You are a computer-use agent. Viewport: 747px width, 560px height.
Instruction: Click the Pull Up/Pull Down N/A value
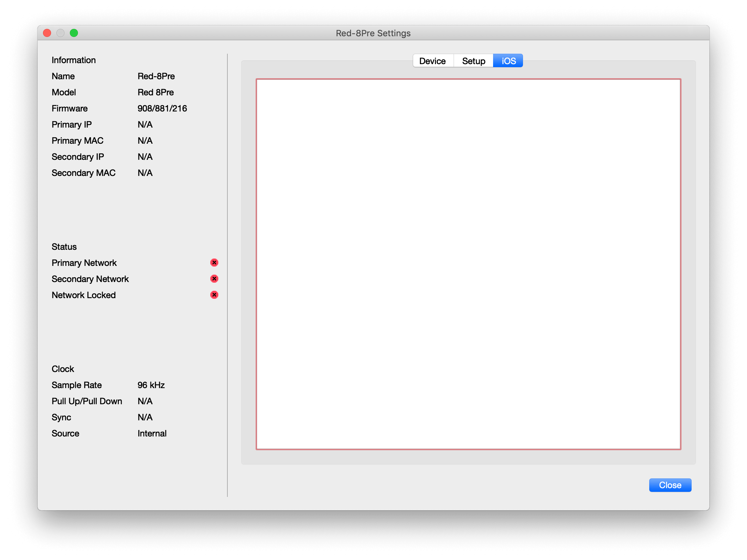coord(145,401)
